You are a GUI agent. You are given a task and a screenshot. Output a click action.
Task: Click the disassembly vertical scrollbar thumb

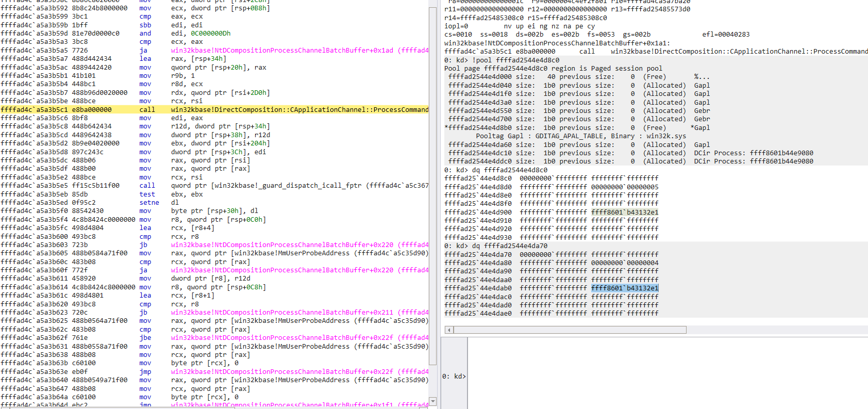tap(433, 186)
